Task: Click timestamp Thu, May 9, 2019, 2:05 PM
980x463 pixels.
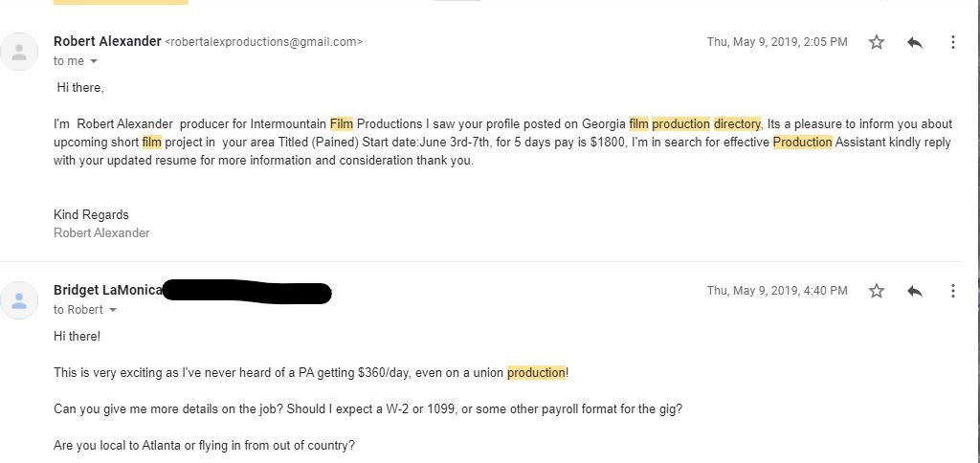Action: pyautogui.click(x=777, y=42)
